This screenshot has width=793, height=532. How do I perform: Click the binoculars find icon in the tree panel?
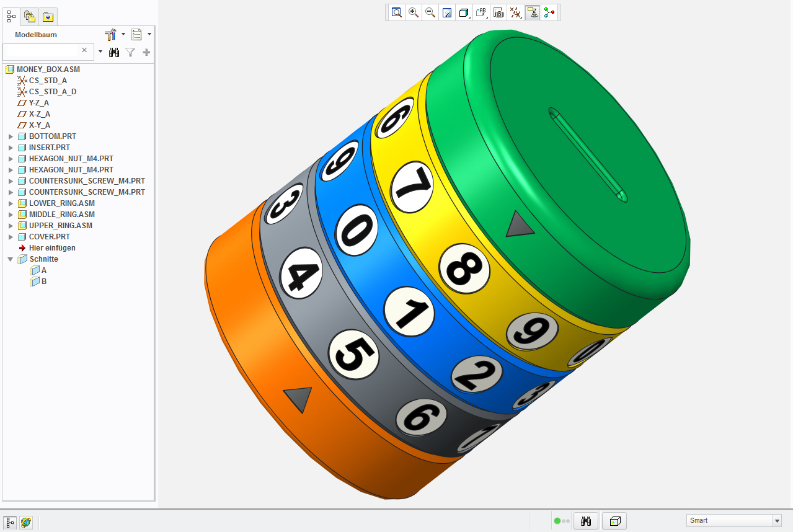(114, 53)
